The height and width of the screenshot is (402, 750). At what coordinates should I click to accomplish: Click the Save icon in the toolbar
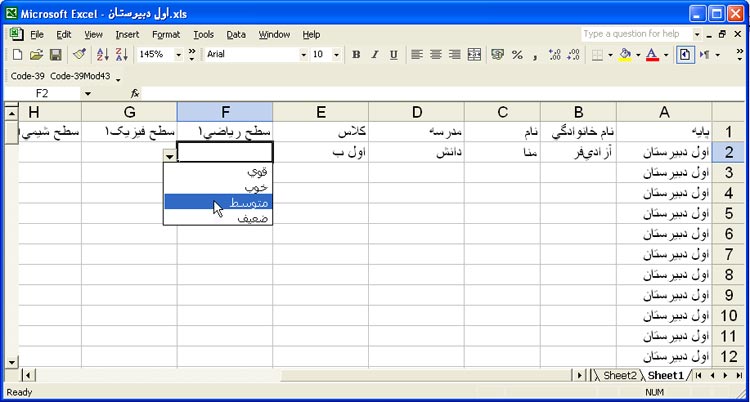pyautogui.click(x=55, y=55)
